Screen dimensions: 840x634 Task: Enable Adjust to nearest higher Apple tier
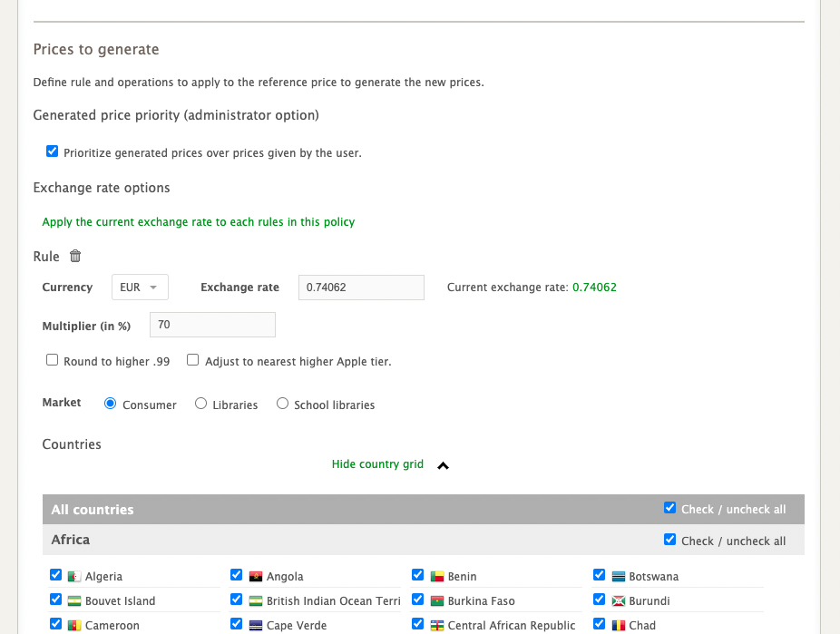coord(193,360)
